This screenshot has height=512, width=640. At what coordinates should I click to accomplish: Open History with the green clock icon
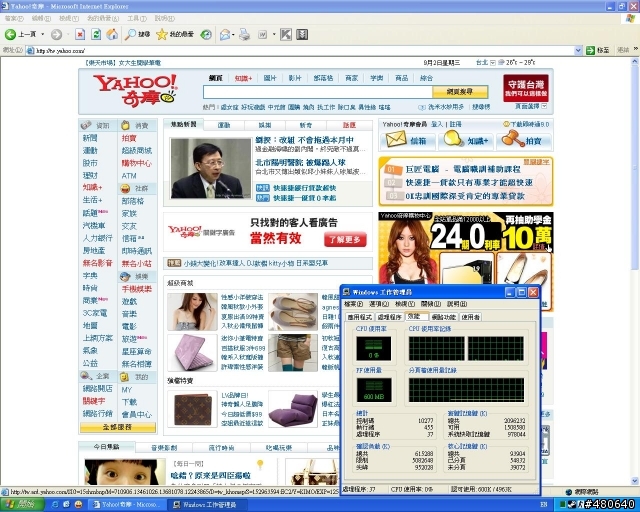pyautogui.click(x=206, y=35)
